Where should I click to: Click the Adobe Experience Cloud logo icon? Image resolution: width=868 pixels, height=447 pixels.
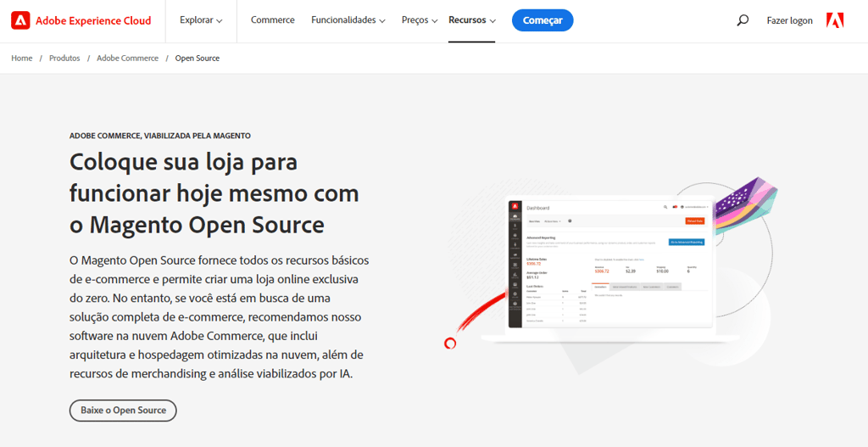click(20, 20)
